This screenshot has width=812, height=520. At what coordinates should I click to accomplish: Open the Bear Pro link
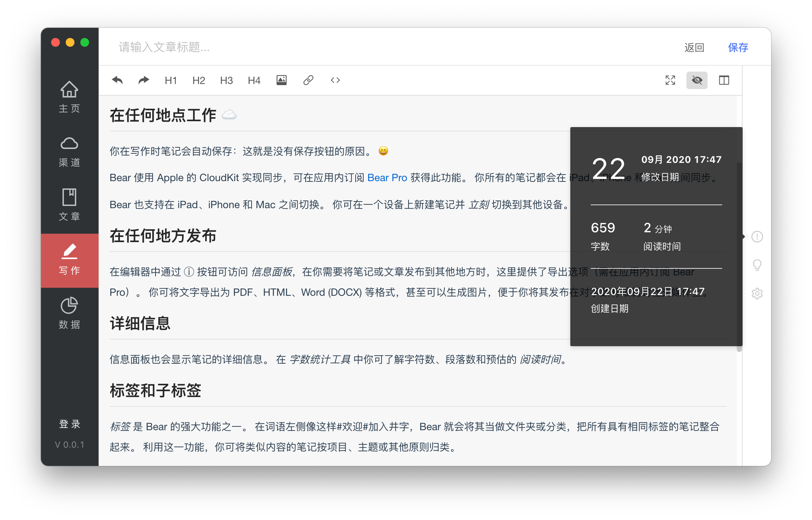[387, 178]
